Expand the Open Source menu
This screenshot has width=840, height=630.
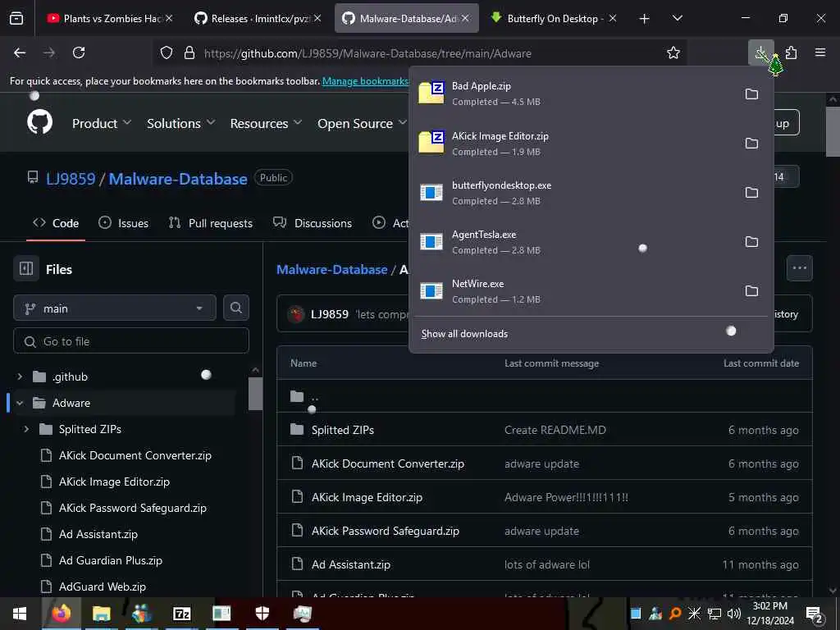click(362, 123)
